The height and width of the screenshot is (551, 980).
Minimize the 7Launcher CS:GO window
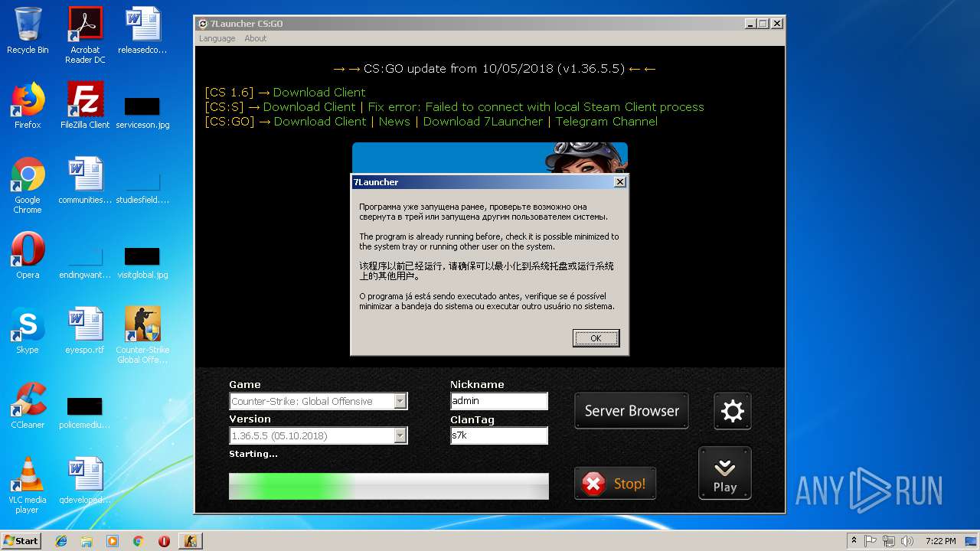click(750, 24)
